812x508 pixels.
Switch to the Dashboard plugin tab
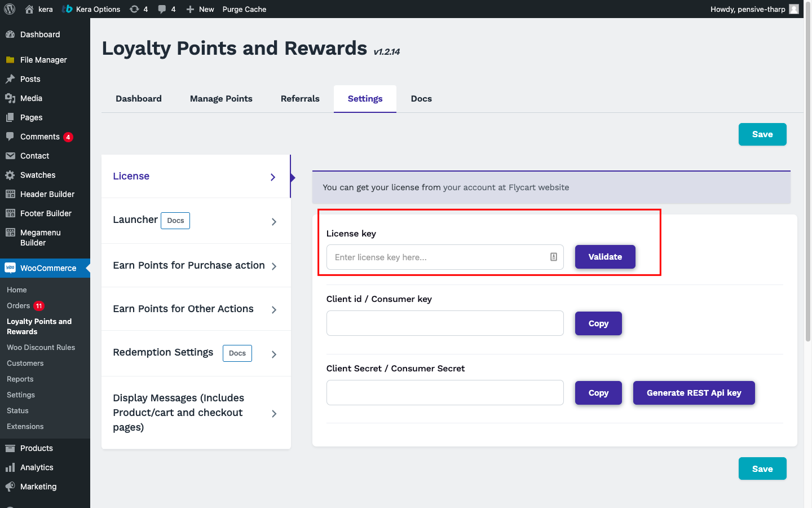coord(139,99)
